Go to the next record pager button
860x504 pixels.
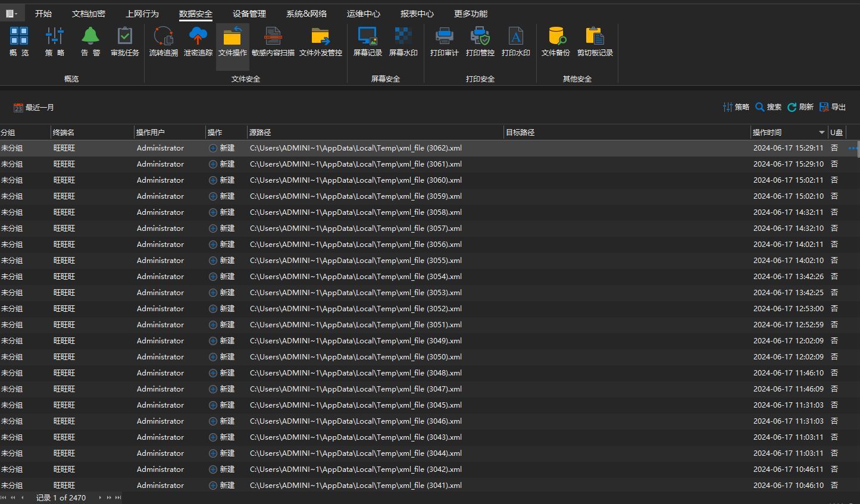[100, 497]
